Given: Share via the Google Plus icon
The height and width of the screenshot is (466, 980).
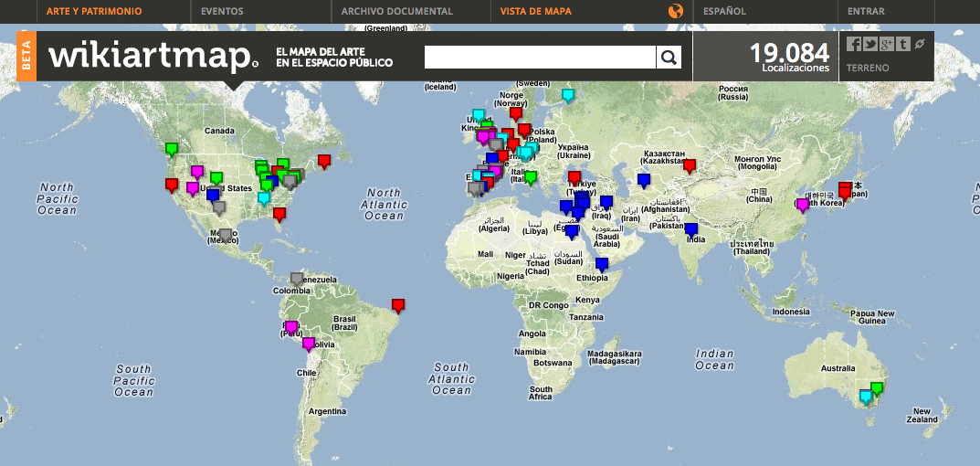Looking at the screenshot, I should (x=887, y=44).
